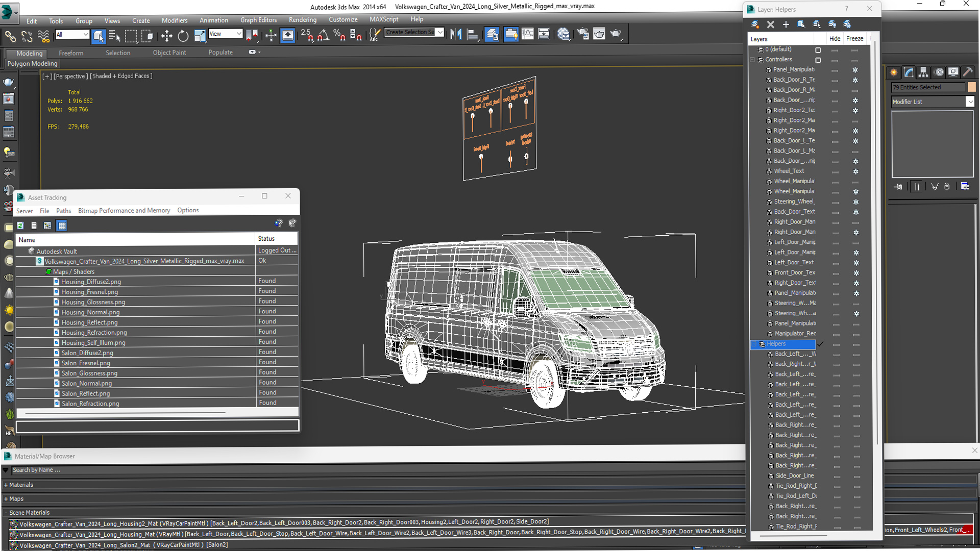This screenshot has width=980, height=551.
Task: Open the Hierarchy command panel tab
Action: tap(923, 72)
